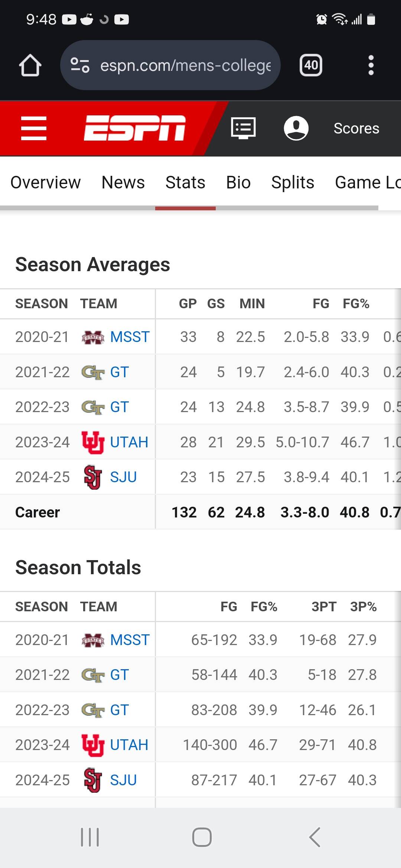Image resolution: width=401 pixels, height=868 pixels.
Task: Switch to the Overview tab
Action: (46, 183)
